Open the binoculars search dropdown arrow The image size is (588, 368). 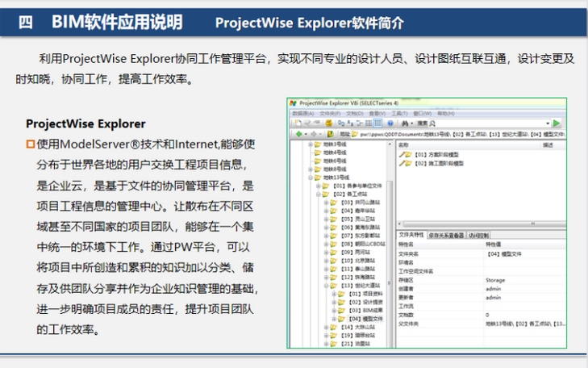click(411, 123)
